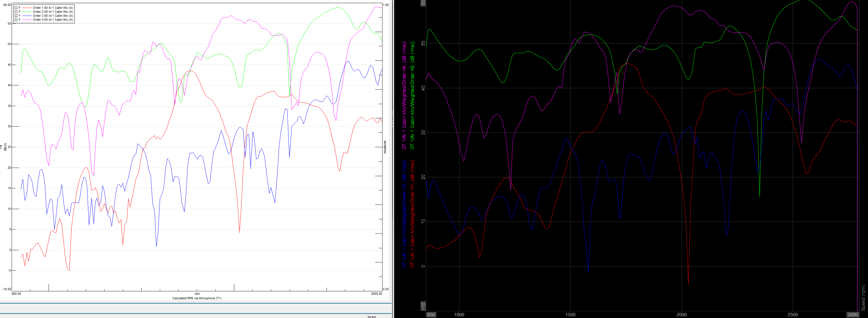868x318 pixels.
Task: Tick the Order 1.00 legend checkbox
Action: (16, 8)
